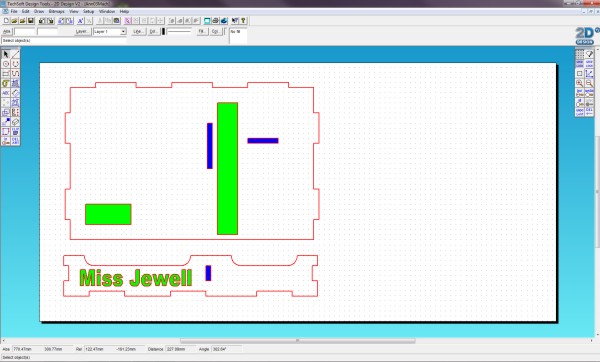Click the New drawing toolbar icon
600x362 pixels.
pyautogui.click(x=6, y=21)
